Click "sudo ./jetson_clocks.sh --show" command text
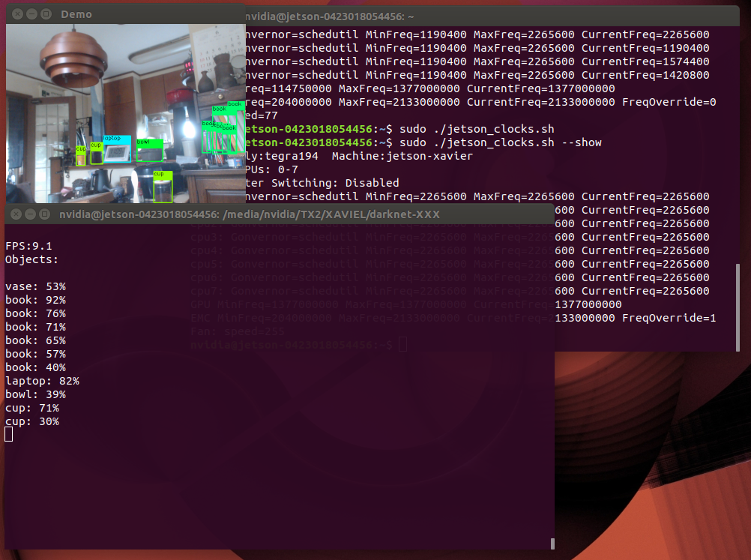Screen dimensions: 751x560 click(501, 142)
